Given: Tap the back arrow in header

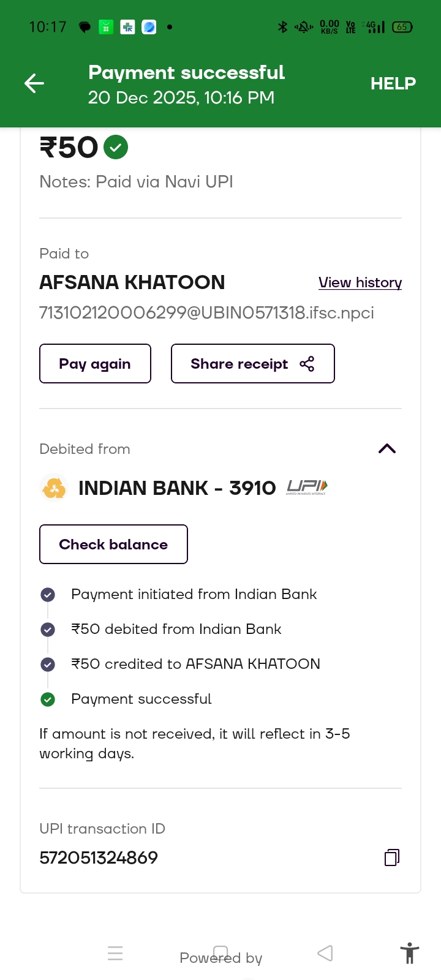Looking at the screenshot, I should [34, 83].
